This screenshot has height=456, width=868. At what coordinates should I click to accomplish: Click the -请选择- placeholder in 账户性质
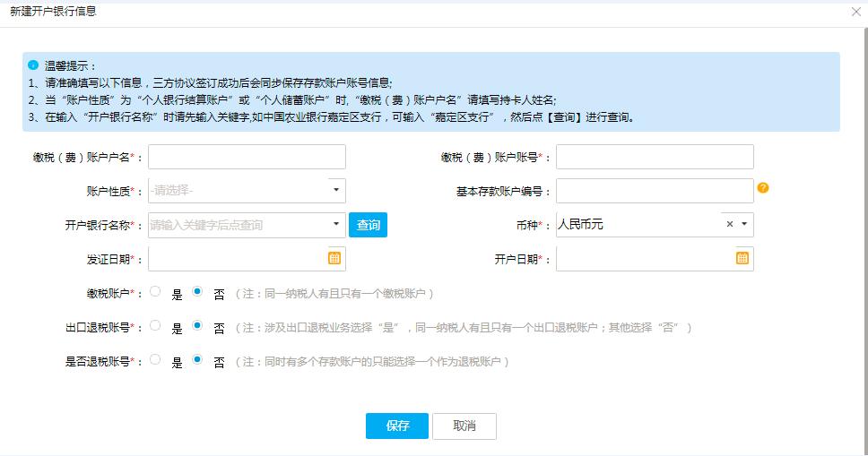coord(171,190)
